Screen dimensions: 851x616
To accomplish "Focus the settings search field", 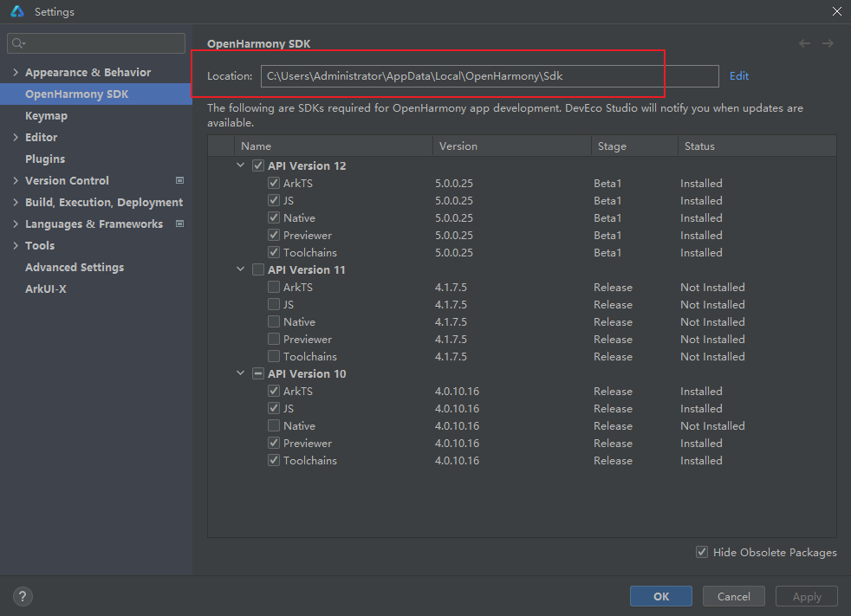I will 96,42.
